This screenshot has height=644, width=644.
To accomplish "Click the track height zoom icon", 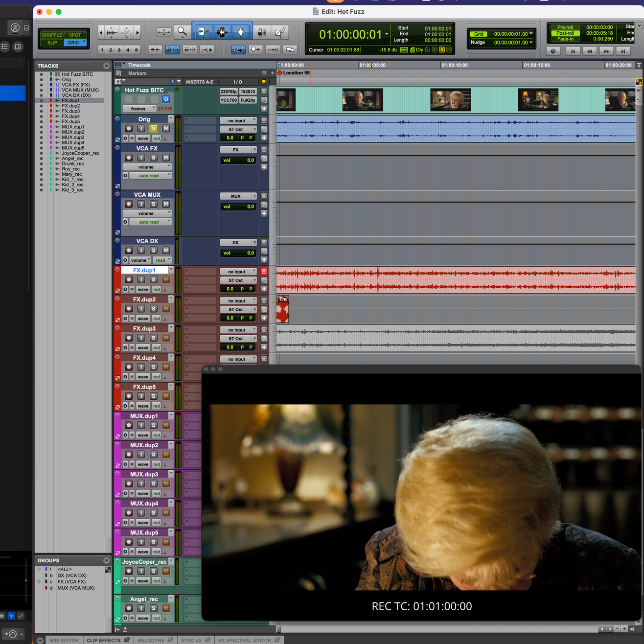I will click(x=126, y=32).
